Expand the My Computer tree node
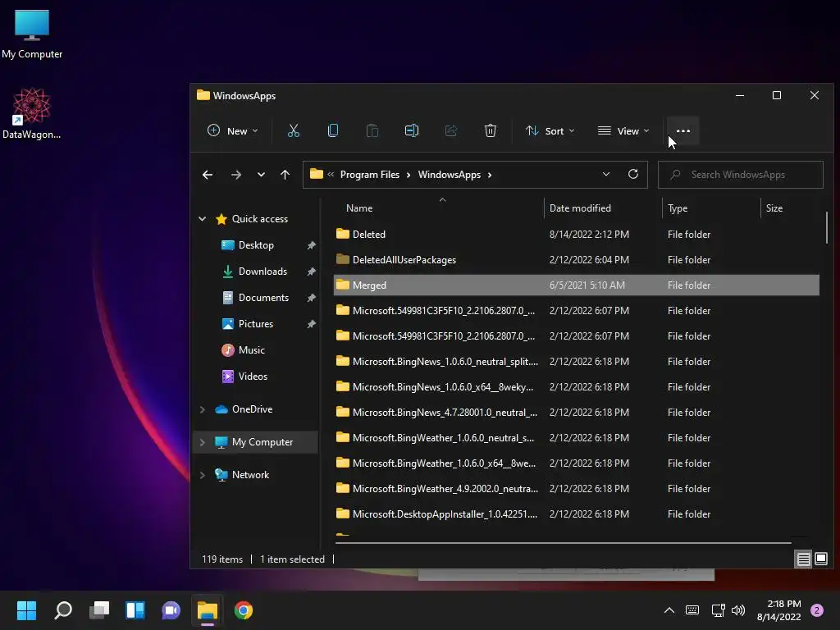Image resolution: width=840 pixels, height=630 pixels. coord(203,442)
